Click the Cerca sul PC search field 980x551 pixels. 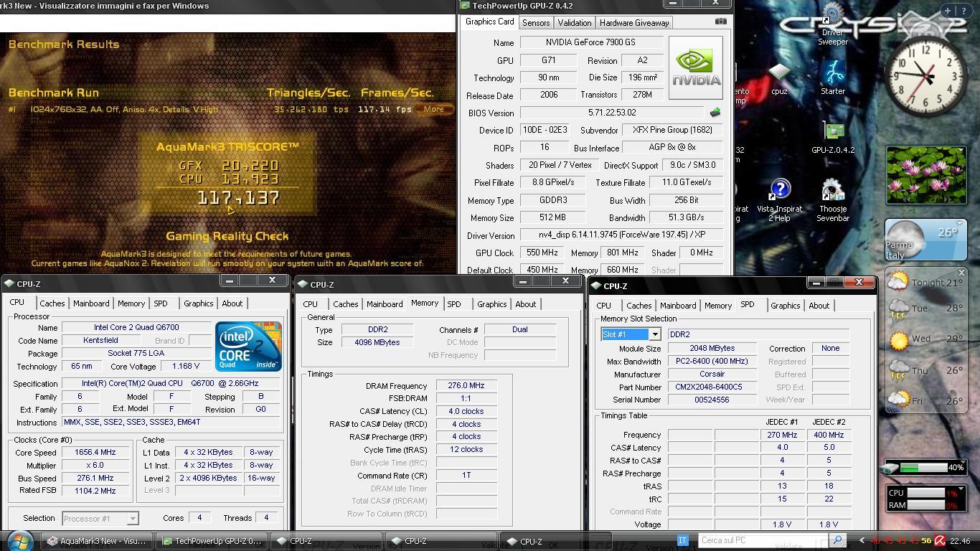(763, 540)
